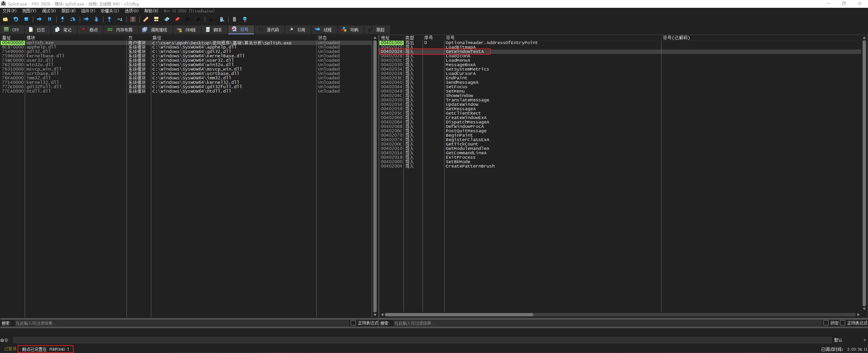868x353 pixels.
Task: Open the 默认 command type dropdown
Action: coord(850,340)
